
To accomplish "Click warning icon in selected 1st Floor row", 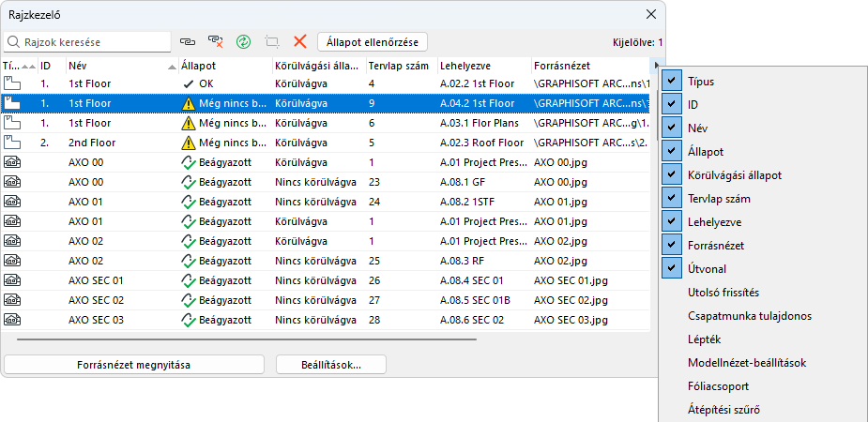I will click(x=189, y=103).
